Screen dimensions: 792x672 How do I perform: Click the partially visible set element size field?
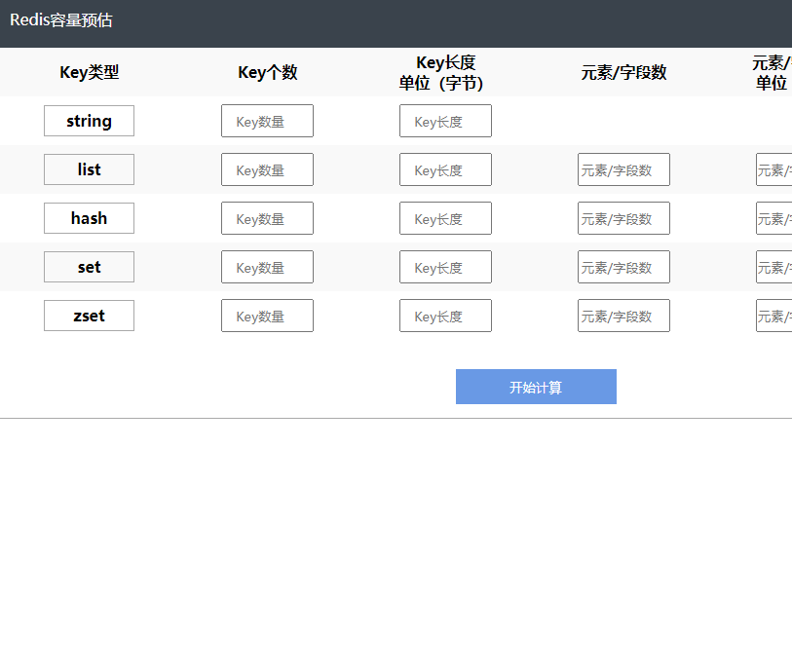tap(774, 267)
